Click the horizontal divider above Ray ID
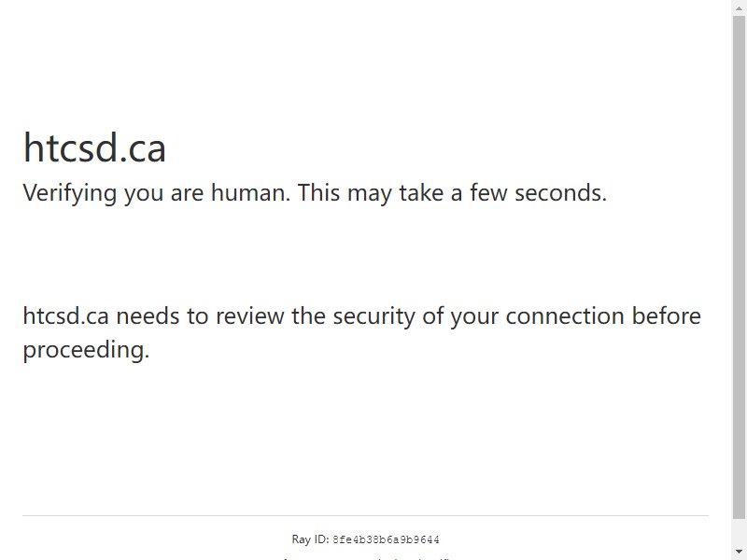 coord(365,515)
